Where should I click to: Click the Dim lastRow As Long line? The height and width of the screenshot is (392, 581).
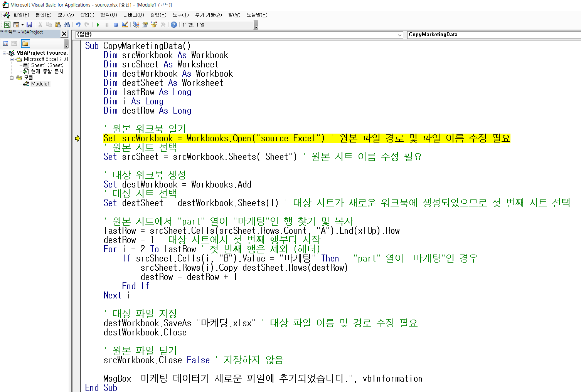[x=147, y=92]
